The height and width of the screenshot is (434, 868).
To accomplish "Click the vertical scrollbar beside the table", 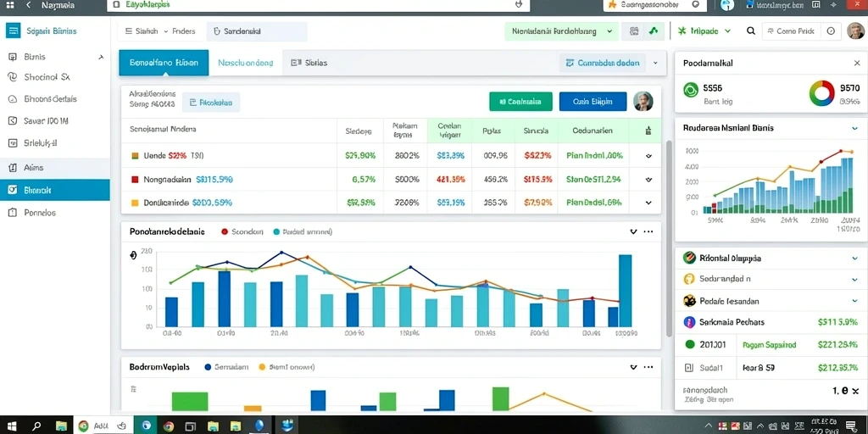I will [x=668, y=238].
